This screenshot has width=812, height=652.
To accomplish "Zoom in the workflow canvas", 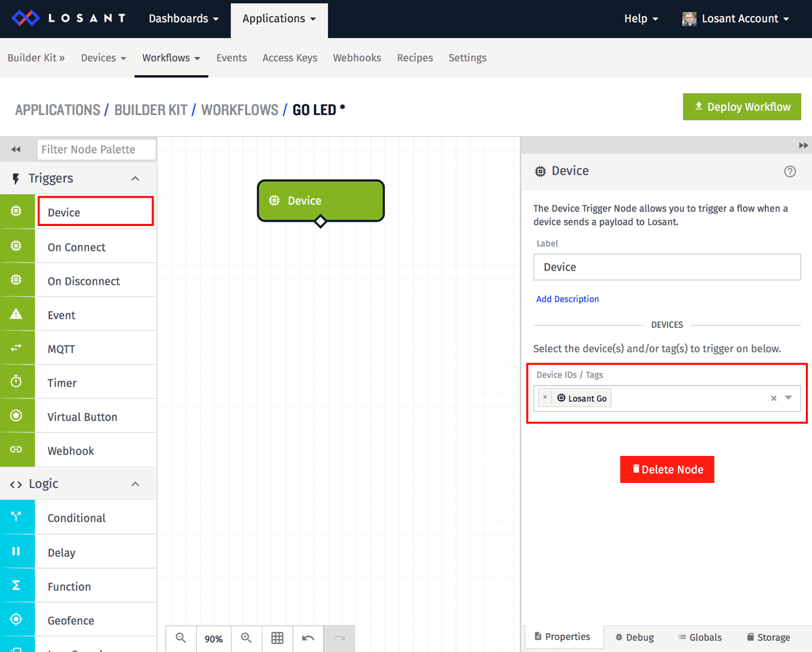I will pyautogui.click(x=246, y=638).
